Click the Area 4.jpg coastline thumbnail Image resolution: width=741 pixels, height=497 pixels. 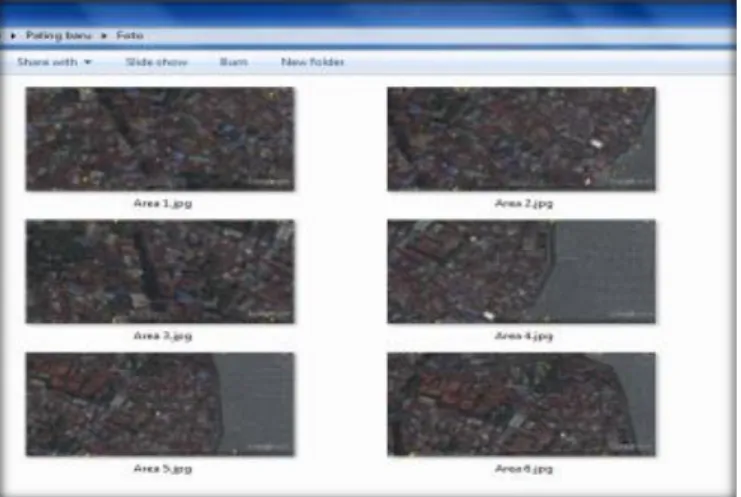click(x=521, y=272)
